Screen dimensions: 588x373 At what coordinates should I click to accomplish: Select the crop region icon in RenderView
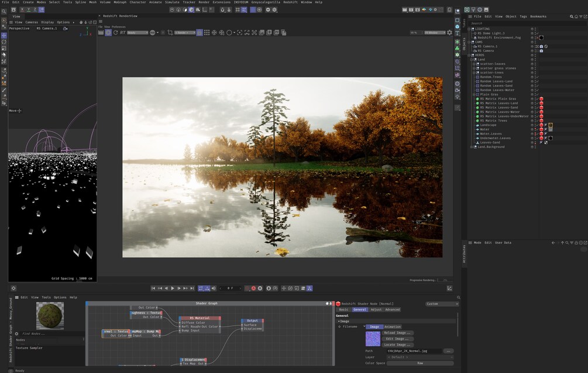coord(170,33)
